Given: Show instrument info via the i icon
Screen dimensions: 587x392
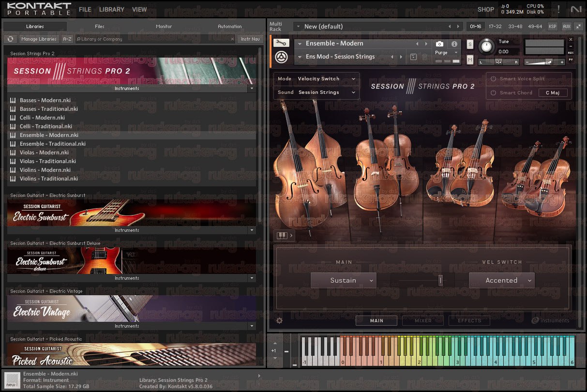Looking at the screenshot, I should pos(454,44).
